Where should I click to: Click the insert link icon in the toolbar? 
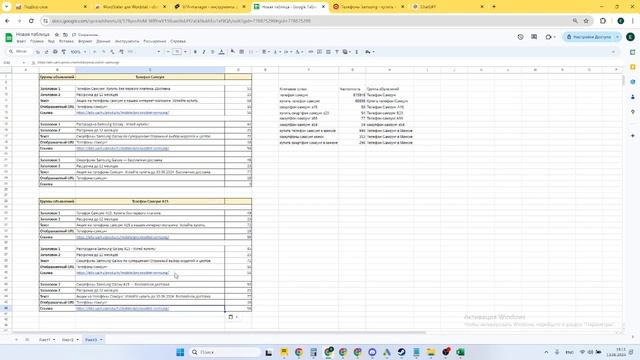click(x=311, y=52)
